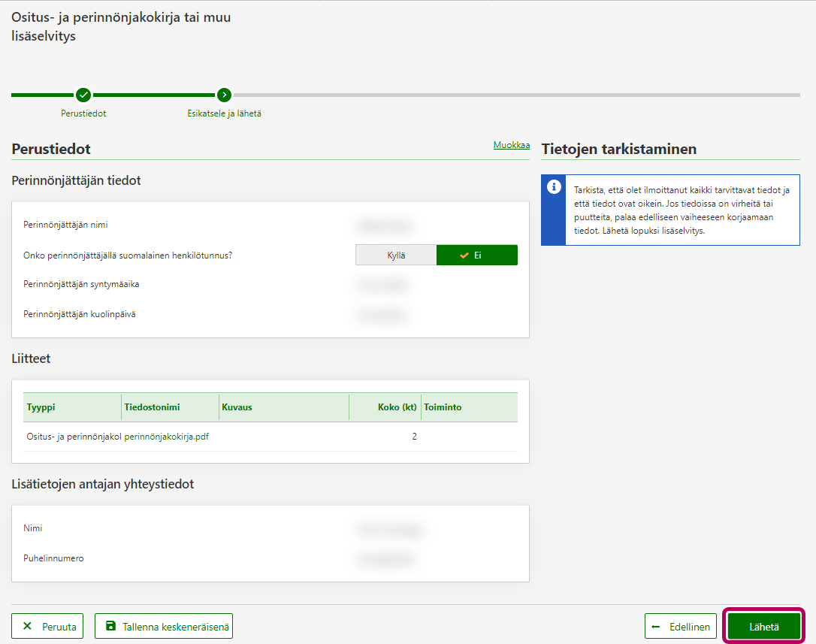
Task: Click Tallenna keskeneräisenä button
Action: (x=164, y=626)
